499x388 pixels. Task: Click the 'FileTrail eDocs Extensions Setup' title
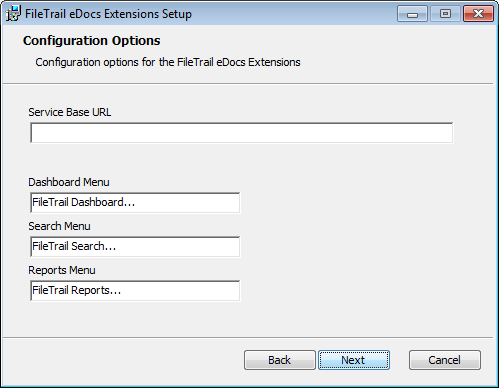pos(108,14)
